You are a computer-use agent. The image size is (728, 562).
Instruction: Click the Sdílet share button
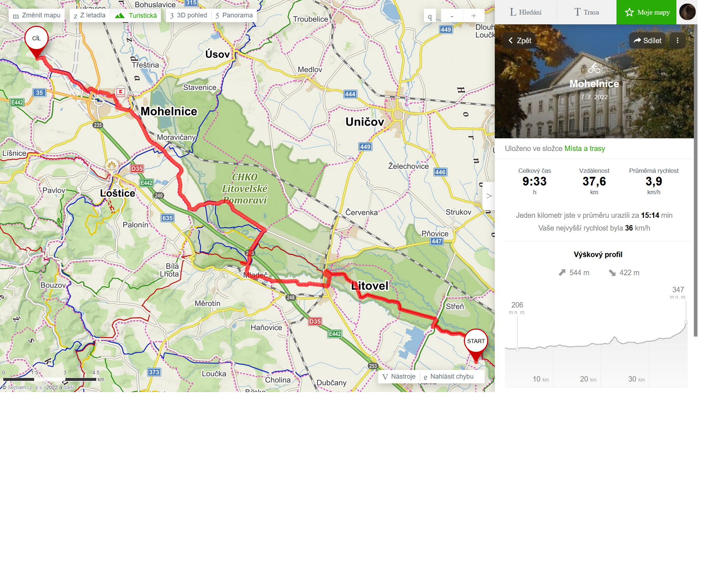coord(647,41)
